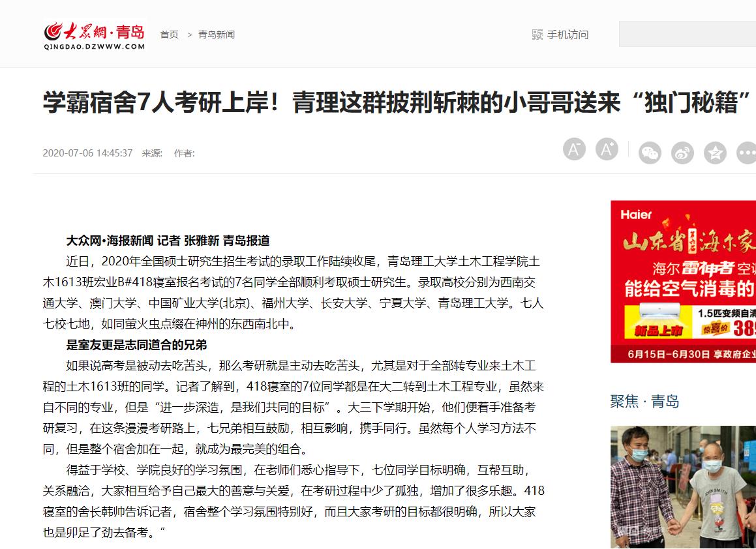Screen dimensions: 756x549
Task: Click the byline 记者 张雅新 青岛报道
Action: click(x=213, y=241)
